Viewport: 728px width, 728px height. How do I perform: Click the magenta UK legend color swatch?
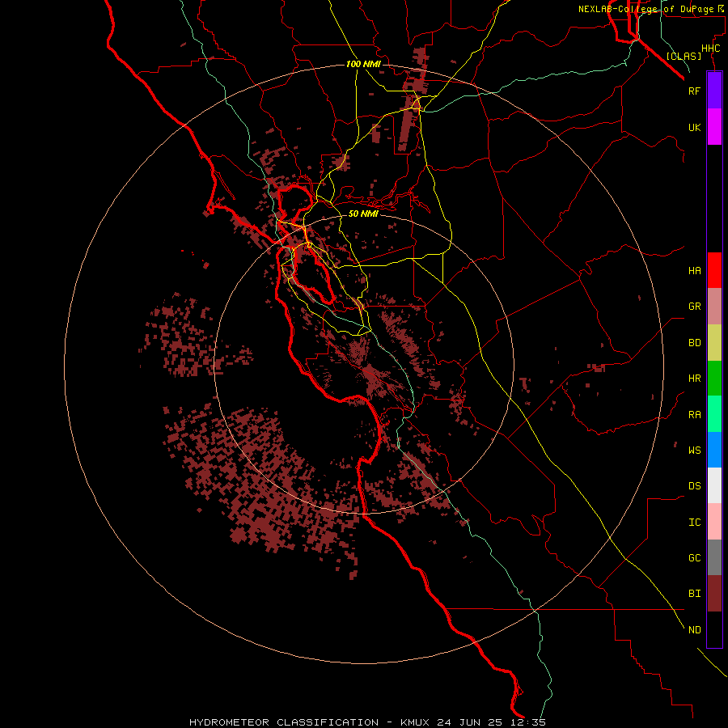(x=714, y=127)
